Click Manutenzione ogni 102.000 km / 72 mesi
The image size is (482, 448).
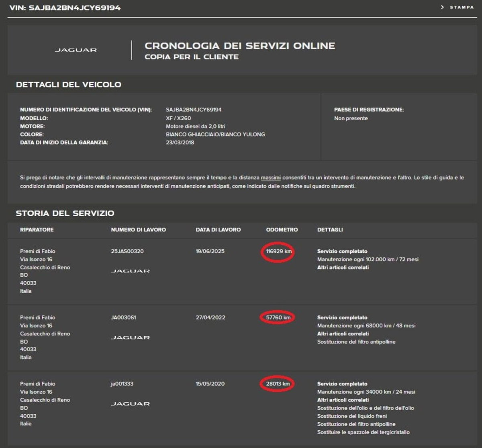pyautogui.click(x=368, y=260)
